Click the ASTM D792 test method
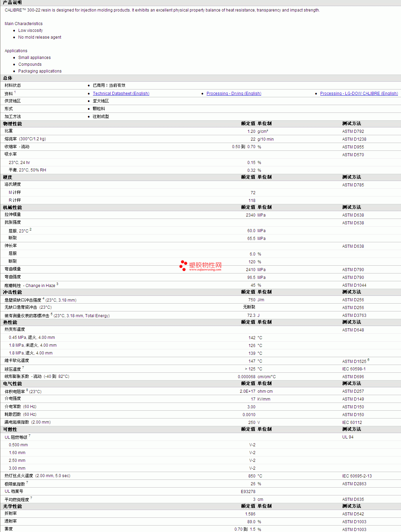 [353, 131]
